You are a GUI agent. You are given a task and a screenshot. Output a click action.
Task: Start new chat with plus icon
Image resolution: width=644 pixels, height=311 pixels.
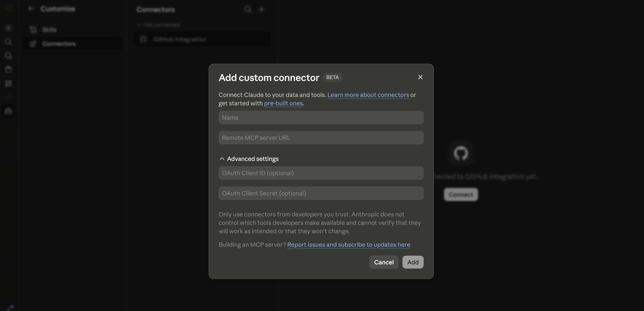(x=9, y=28)
